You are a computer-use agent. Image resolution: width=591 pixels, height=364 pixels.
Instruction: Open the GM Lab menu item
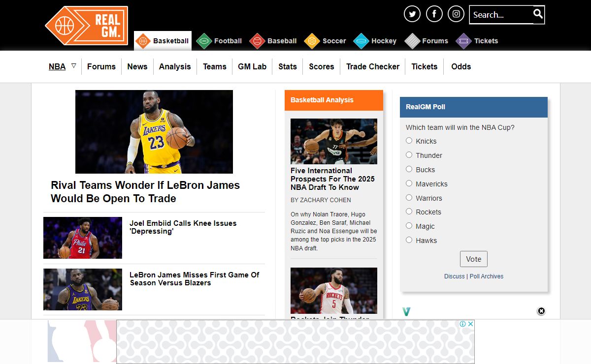(x=252, y=66)
